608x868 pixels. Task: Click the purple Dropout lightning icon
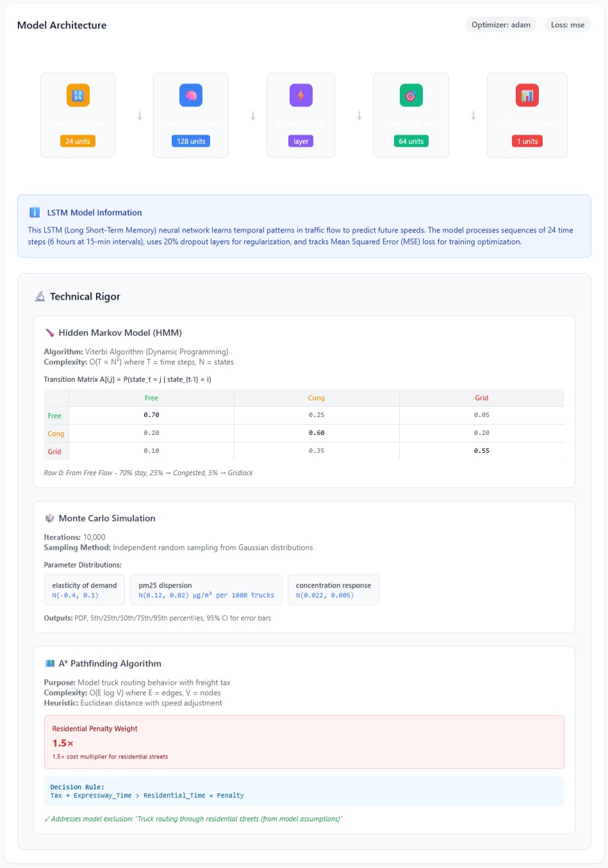pyautogui.click(x=300, y=95)
